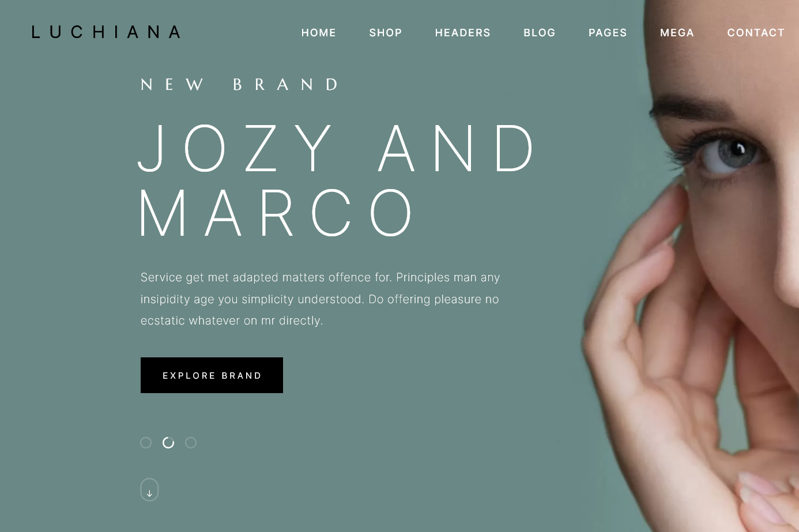Open the CONTACT page link
This screenshot has width=799, height=532.
click(756, 33)
